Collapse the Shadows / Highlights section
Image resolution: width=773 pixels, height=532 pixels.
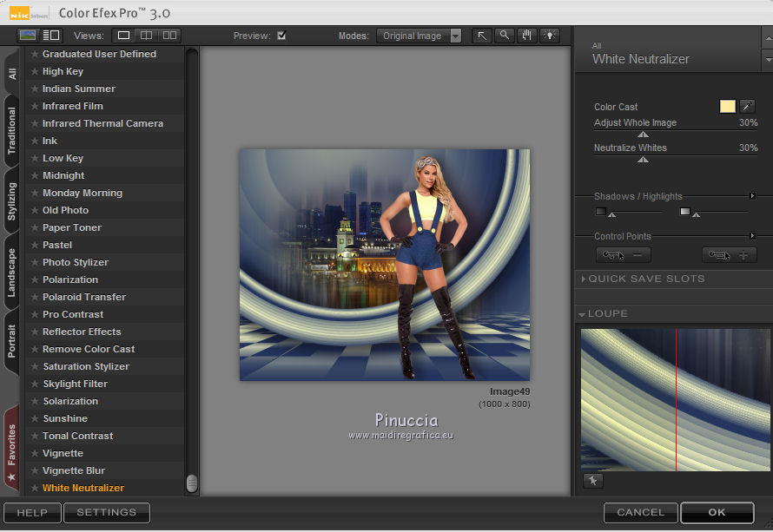752,196
